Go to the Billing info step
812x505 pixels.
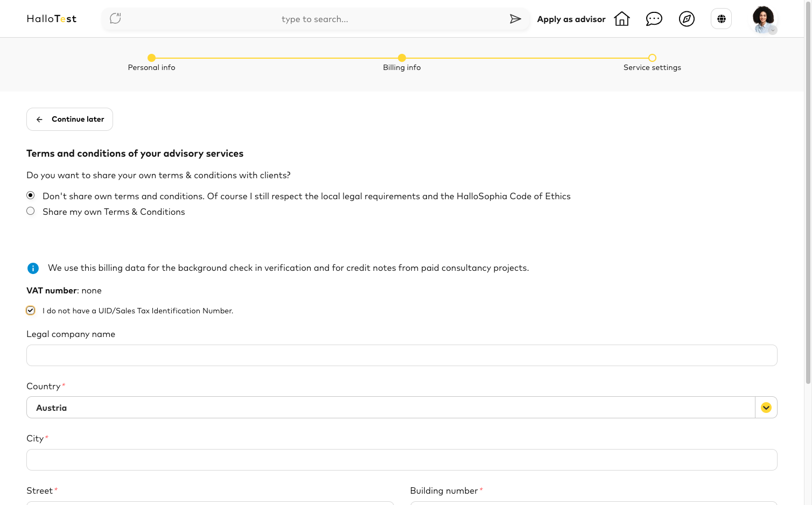pos(402,62)
